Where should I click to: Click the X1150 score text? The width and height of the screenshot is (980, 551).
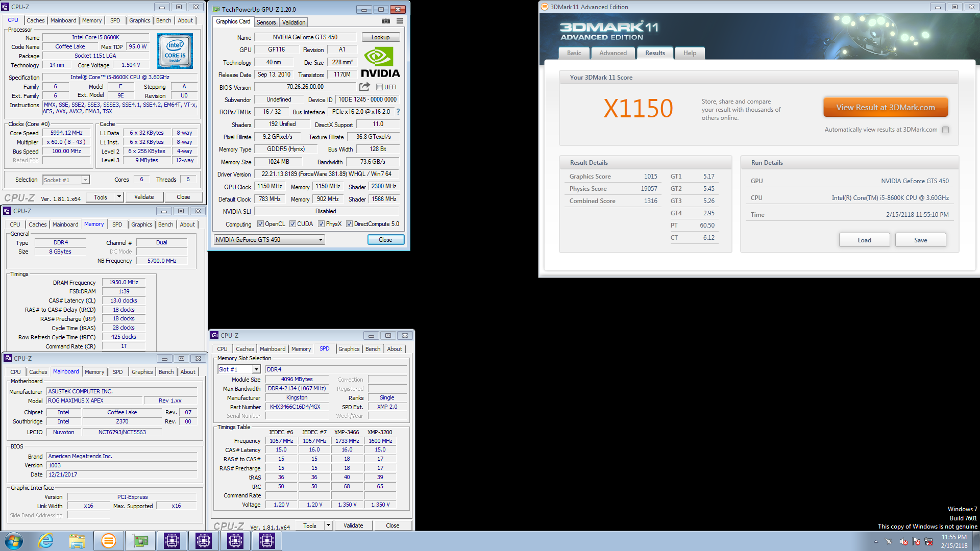pos(638,108)
